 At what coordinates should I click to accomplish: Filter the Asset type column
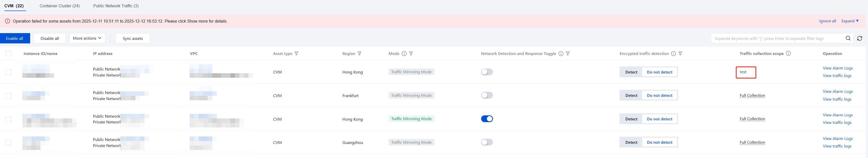coord(296,53)
